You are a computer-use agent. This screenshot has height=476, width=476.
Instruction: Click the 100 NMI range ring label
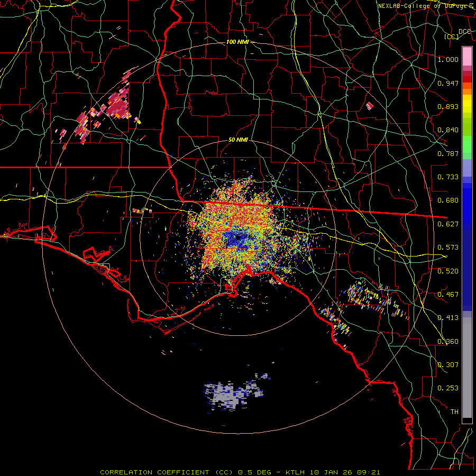point(237,42)
